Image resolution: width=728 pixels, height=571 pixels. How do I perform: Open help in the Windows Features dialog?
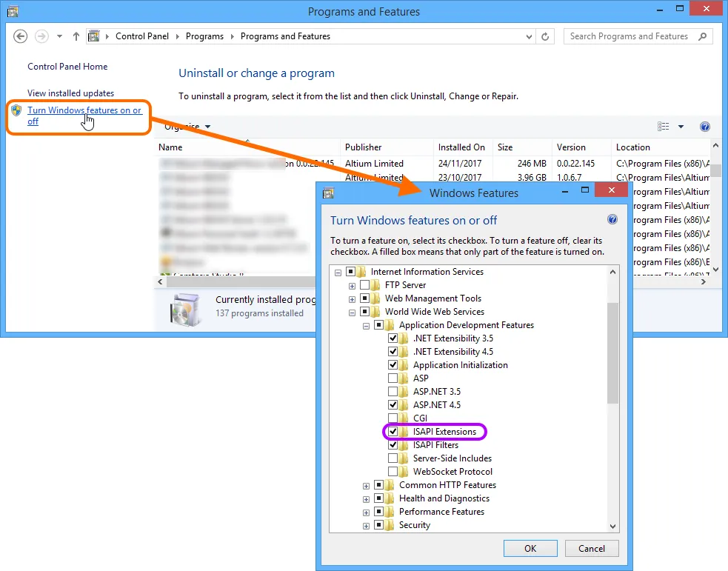click(612, 219)
